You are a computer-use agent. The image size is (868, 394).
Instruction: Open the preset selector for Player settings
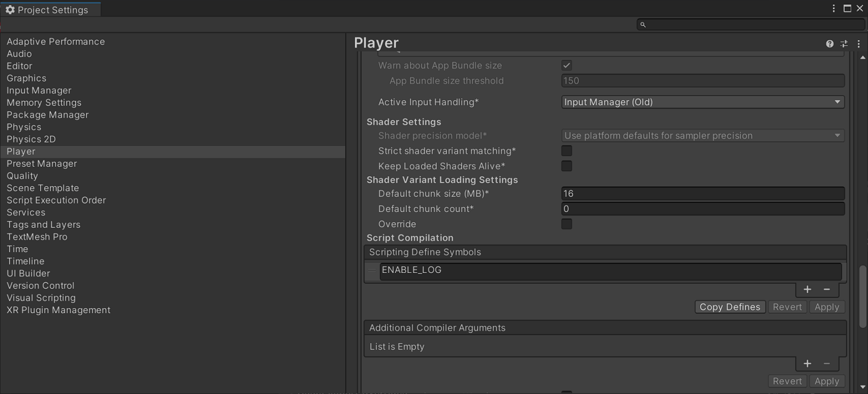tap(844, 43)
